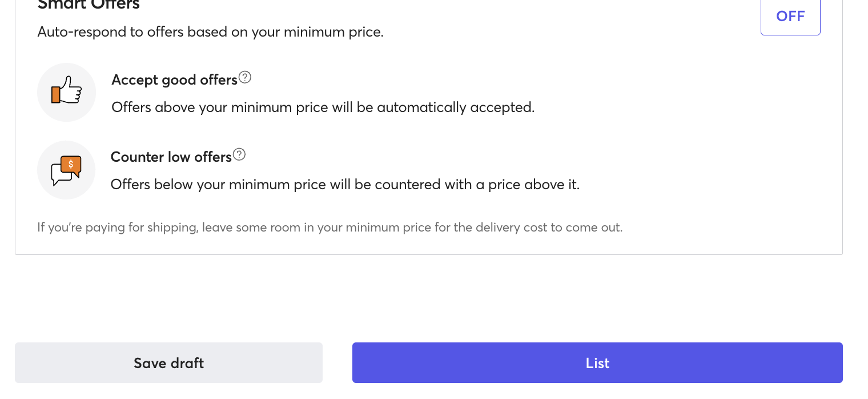Screen dimensions: 868x399
Task: Select the Counter low offers heading
Action: (x=171, y=157)
